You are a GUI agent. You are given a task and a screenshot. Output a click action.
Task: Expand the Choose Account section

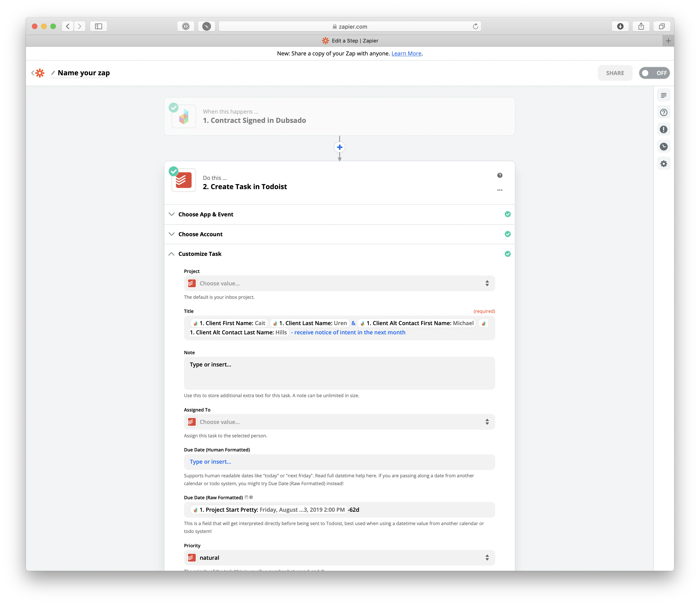click(x=340, y=234)
